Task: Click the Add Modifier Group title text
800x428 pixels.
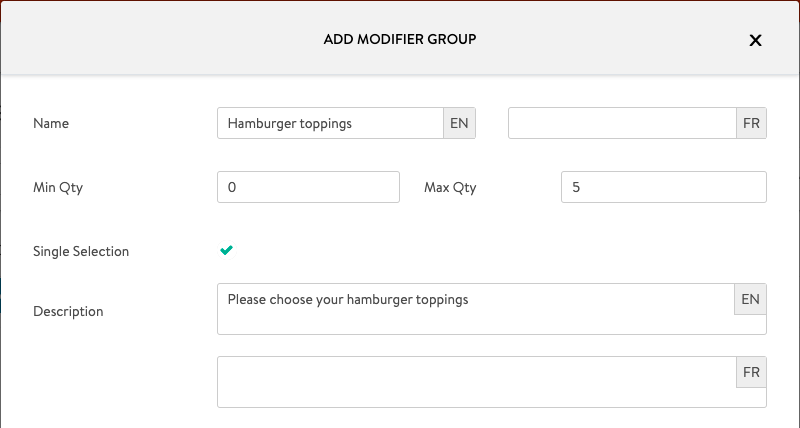Action: (400, 40)
